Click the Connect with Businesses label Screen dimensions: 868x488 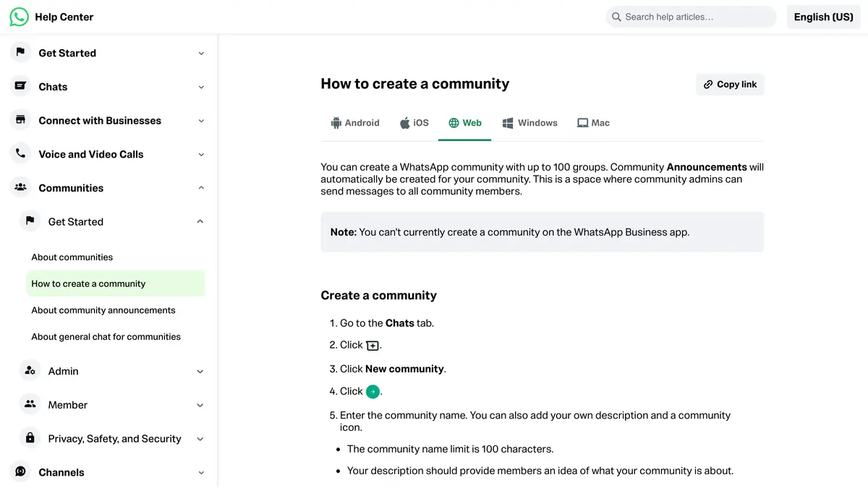tap(100, 121)
